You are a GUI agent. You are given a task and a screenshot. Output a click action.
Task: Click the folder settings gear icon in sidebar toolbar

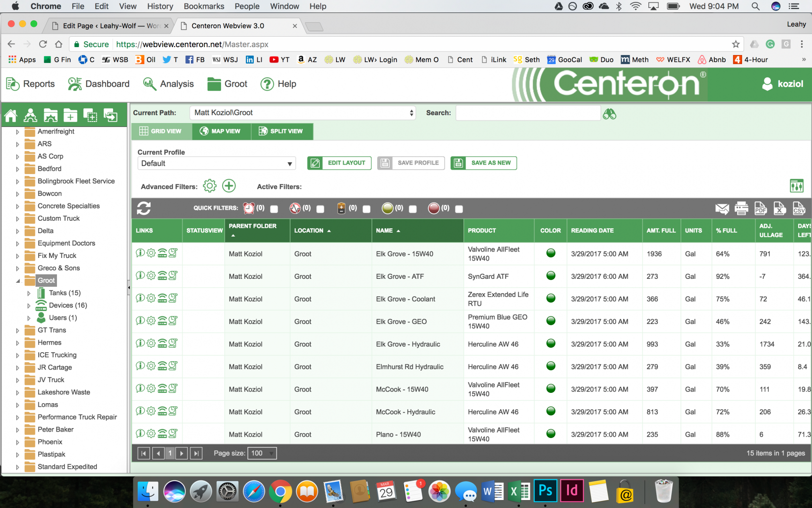tap(51, 116)
